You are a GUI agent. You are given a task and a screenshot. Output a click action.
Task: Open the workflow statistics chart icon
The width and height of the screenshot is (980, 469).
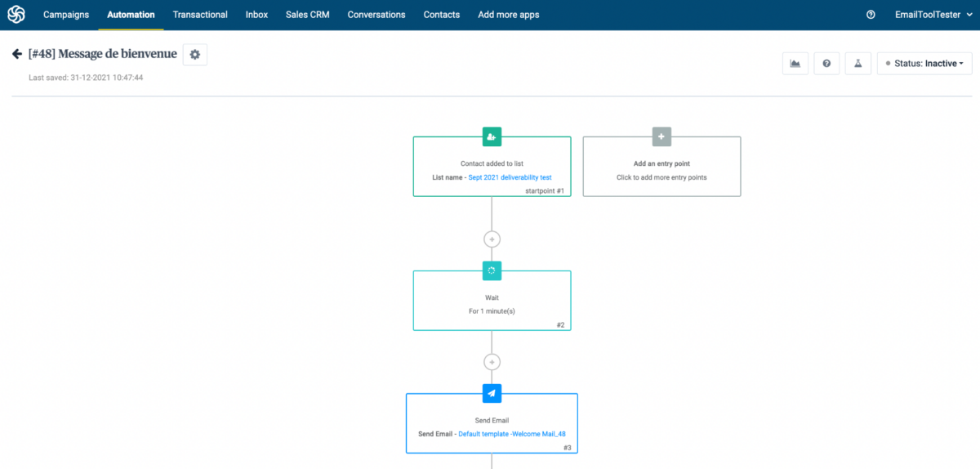click(x=795, y=64)
